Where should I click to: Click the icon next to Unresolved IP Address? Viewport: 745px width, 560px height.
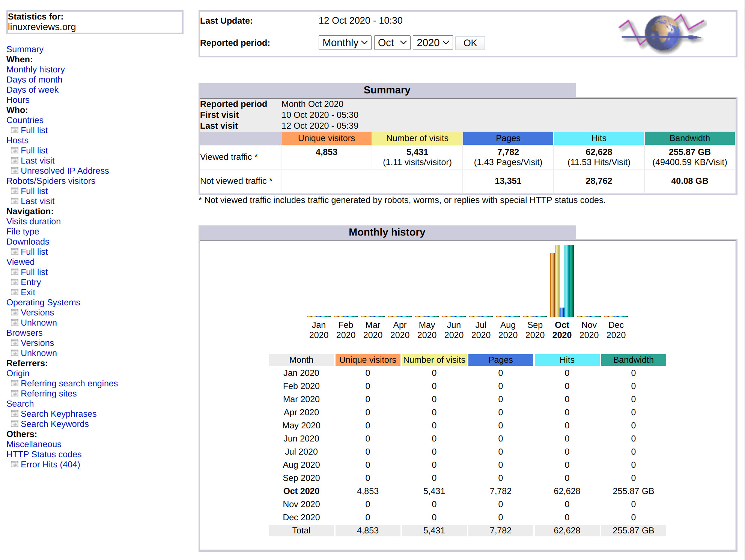(x=15, y=171)
